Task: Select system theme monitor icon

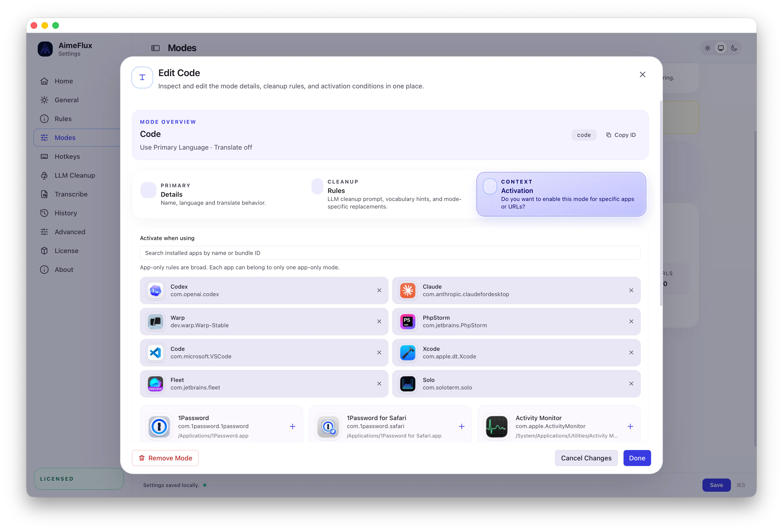Action: 721,48
